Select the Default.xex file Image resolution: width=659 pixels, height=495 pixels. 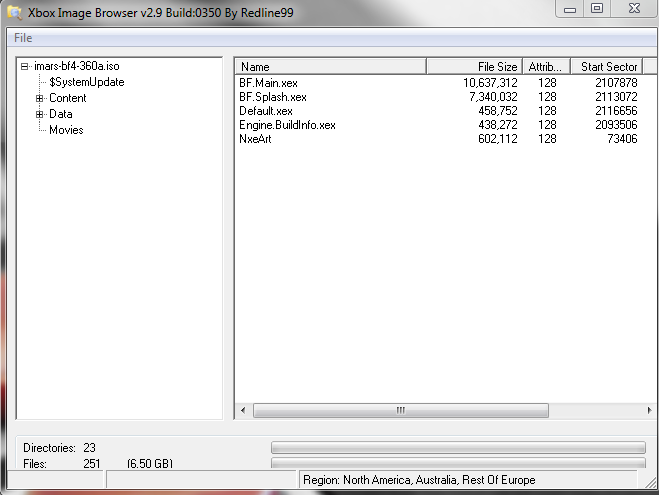266,111
